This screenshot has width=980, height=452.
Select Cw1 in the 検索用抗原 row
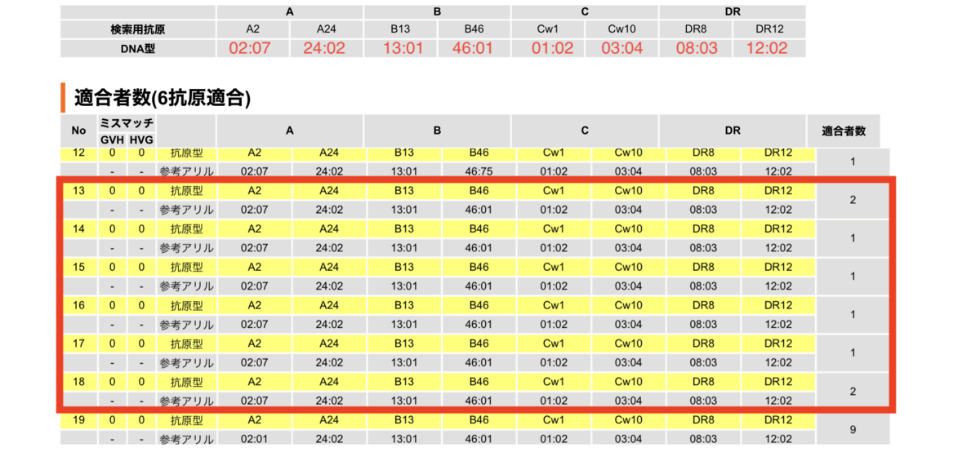[x=550, y=29]
